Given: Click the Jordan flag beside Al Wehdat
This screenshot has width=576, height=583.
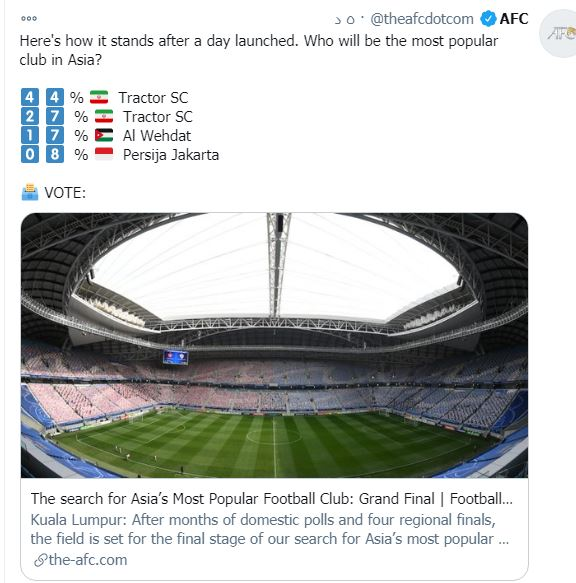Looking at the screenshot, I should pos(104,135).
